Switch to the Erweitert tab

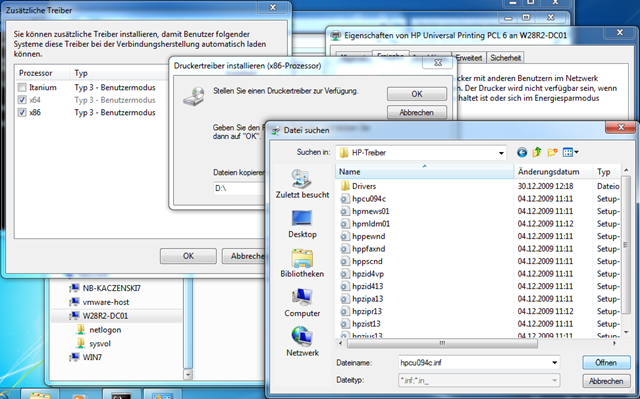(x=469, y=58)
